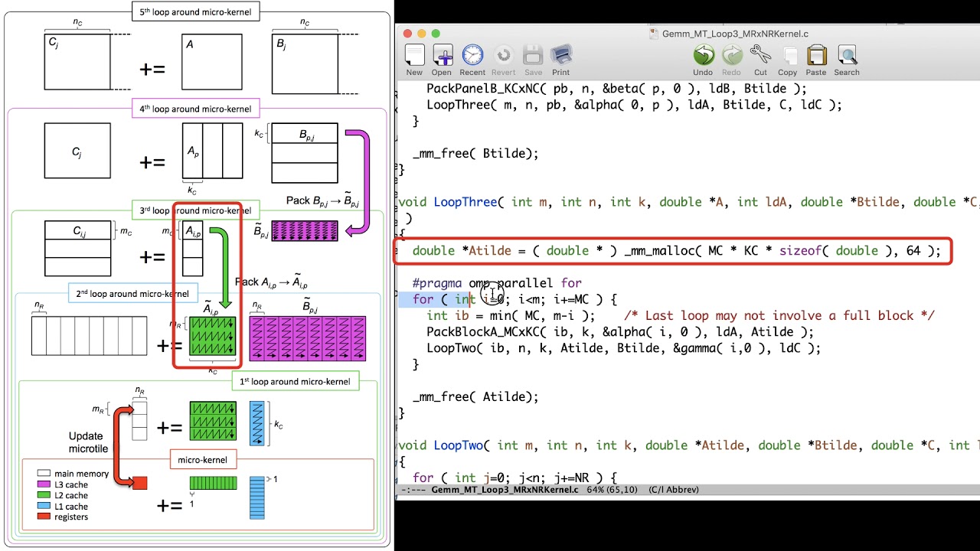Click the L1 cache blue legend swatch

(x=43, y=506)
